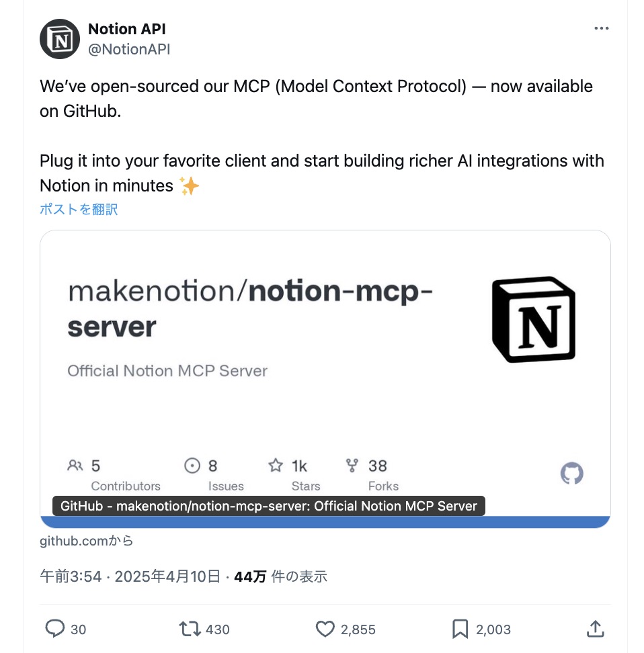Open the three-dot more options menu
644x653 pixels.
[601, 28]
